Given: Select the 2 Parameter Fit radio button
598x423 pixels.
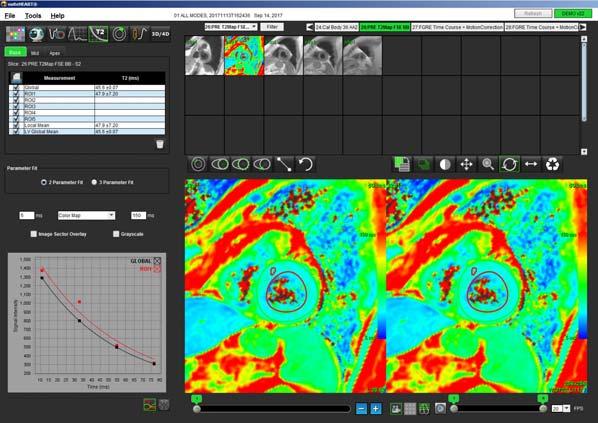Looking at the screenshot, I should click(44, 182).
